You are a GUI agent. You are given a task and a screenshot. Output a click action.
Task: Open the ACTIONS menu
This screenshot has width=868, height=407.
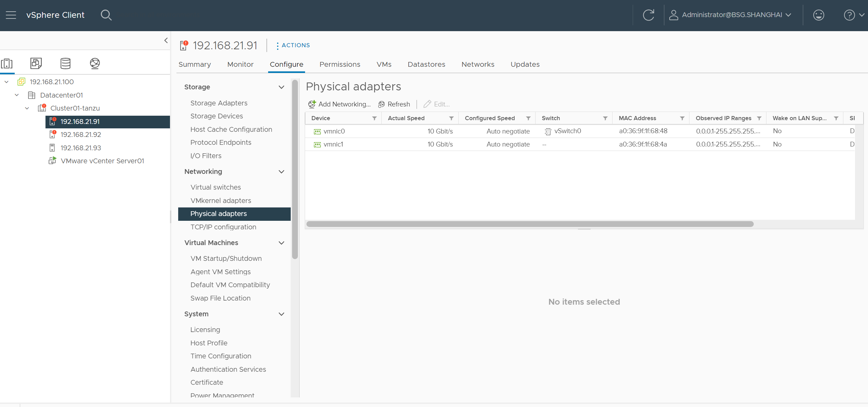293,45
